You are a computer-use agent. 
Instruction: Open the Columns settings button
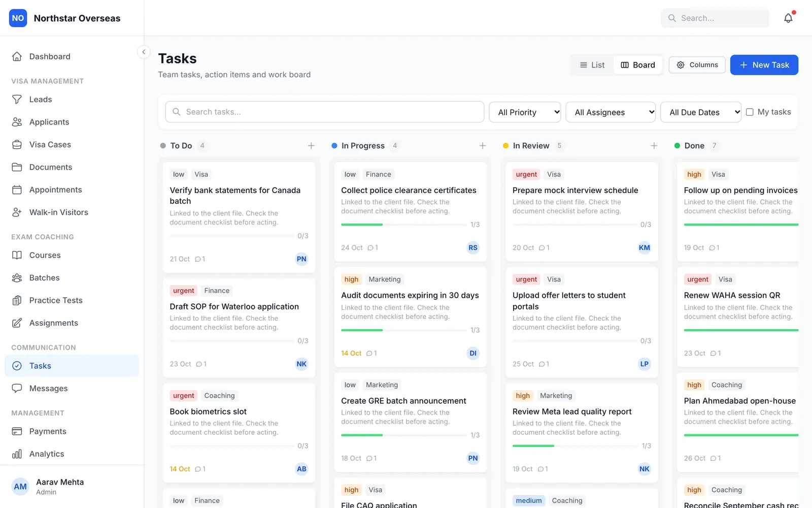point(697,65)
